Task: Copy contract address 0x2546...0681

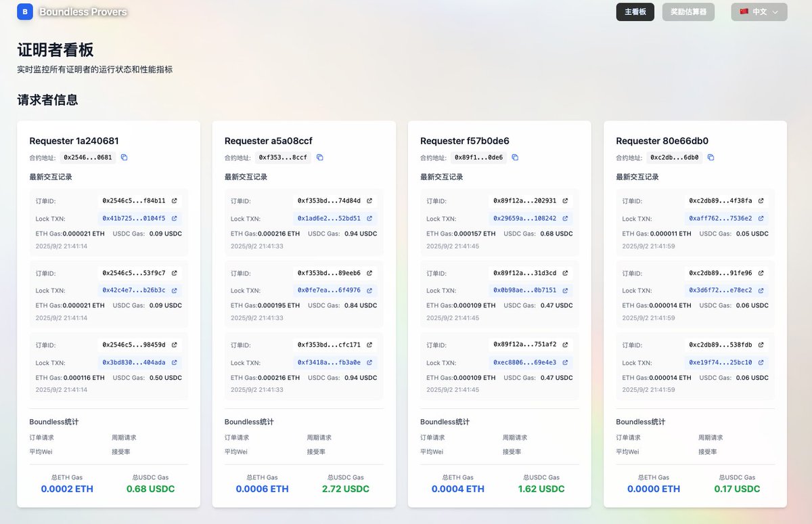Action: [x=124, y=158]
